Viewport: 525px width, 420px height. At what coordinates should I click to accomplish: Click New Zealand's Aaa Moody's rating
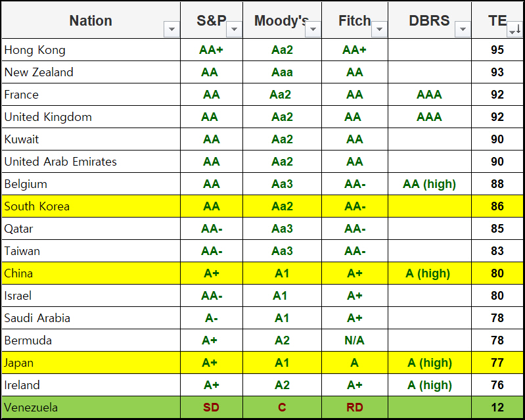click(282, 72)
